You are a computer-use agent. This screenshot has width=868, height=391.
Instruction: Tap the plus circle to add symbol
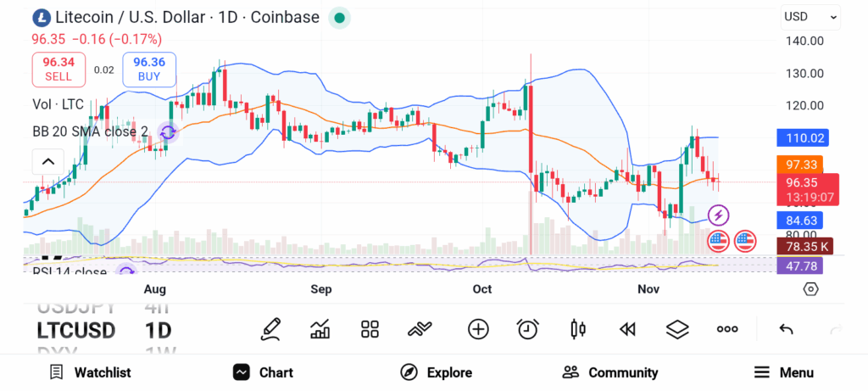tap(478, 329)
